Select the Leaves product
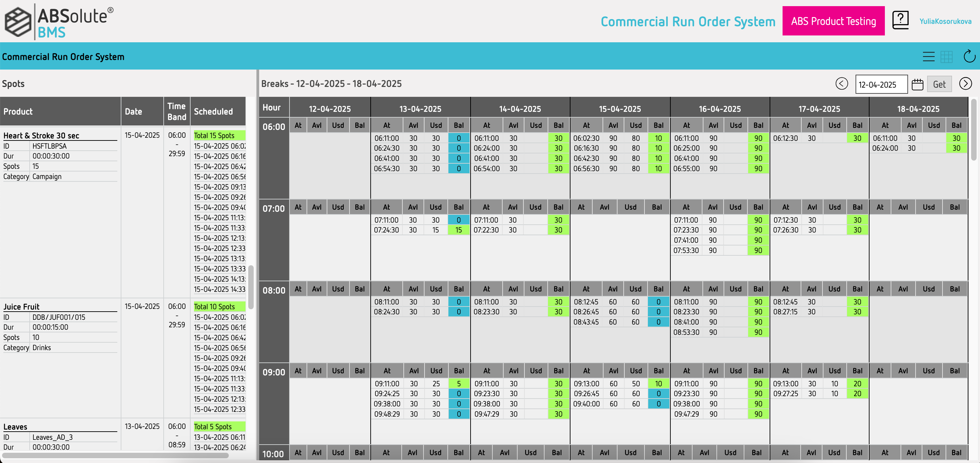 (x=15, y=427)
